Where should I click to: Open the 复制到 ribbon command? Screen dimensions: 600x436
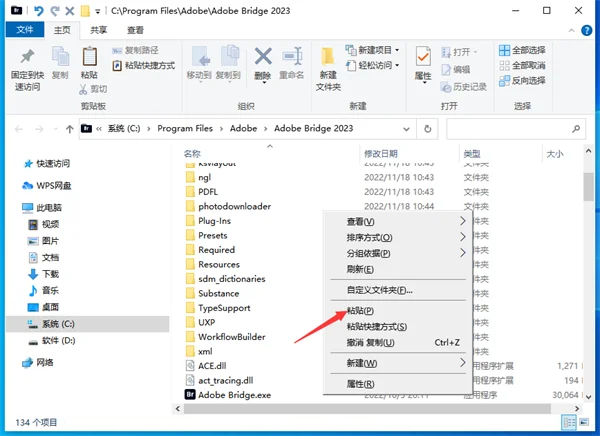[228, 63]
